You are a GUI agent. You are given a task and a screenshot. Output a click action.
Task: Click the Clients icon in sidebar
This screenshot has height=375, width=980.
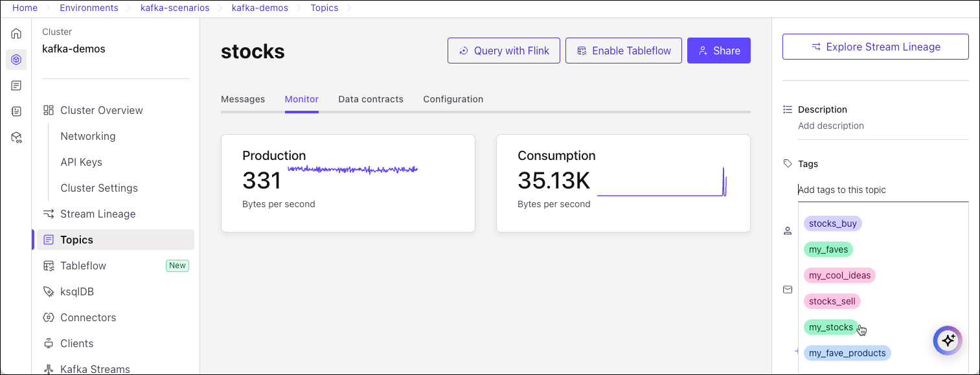[49, 343]
